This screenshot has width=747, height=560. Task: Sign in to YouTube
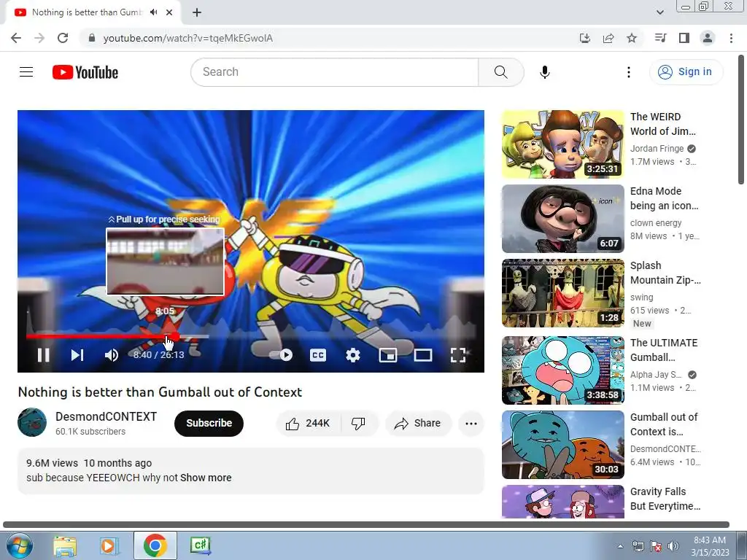(686, 72)
